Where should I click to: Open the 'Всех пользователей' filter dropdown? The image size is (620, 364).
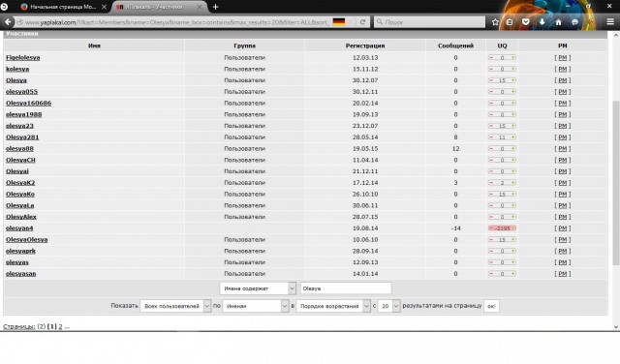[x=175, y=306]
